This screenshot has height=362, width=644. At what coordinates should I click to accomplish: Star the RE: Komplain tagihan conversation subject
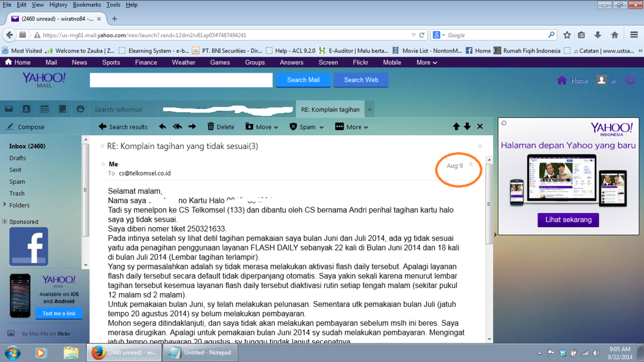(x=480, y=146)
